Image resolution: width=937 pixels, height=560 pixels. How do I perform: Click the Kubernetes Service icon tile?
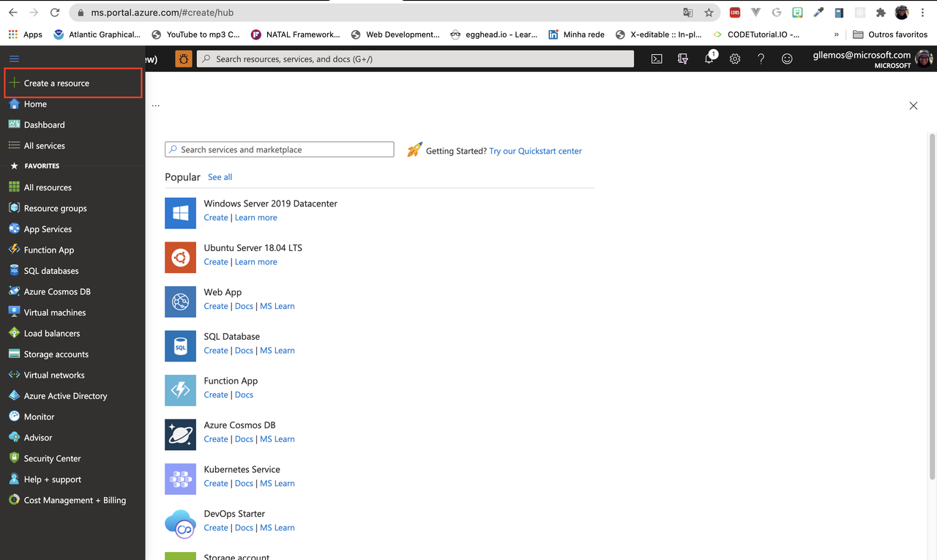click(180, 479)
